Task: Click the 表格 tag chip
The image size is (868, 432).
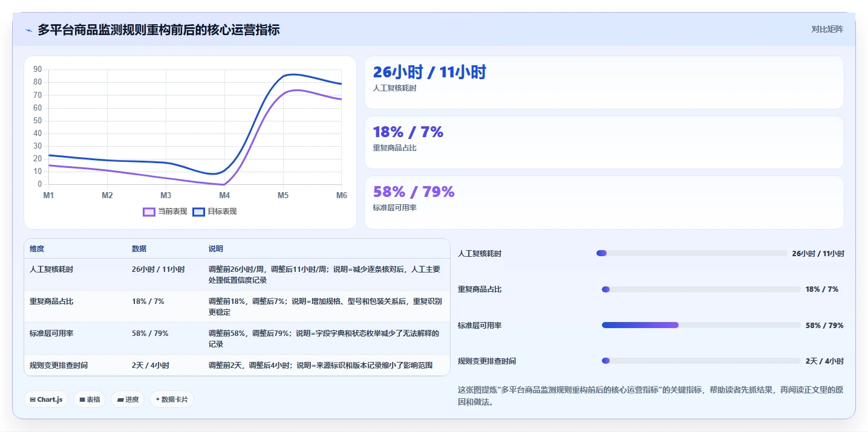Action: point(90,399)
